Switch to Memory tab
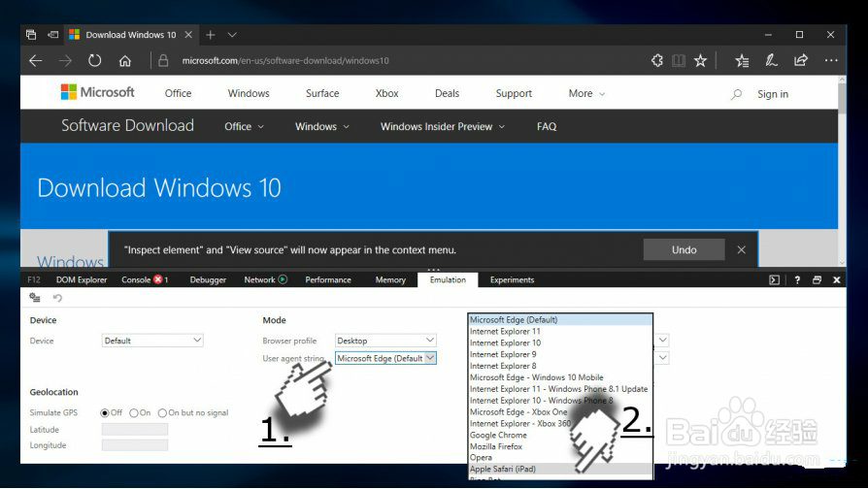 point(390,279)
